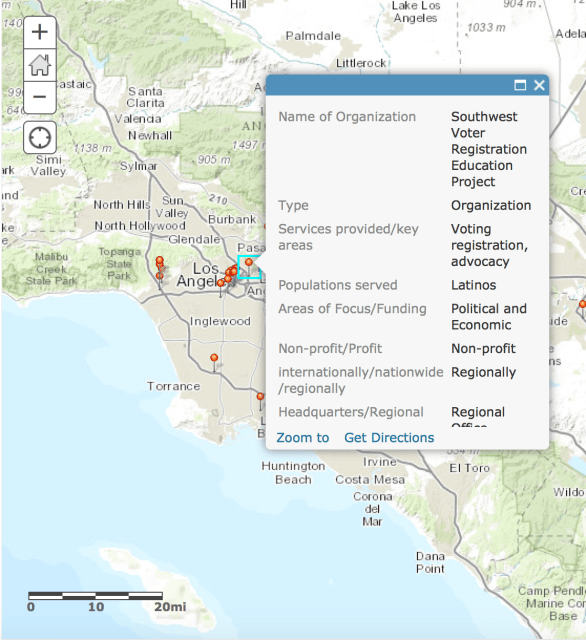Select the map pin between Inglewood and Torrance
586x640 pixels.
[214, 360]
